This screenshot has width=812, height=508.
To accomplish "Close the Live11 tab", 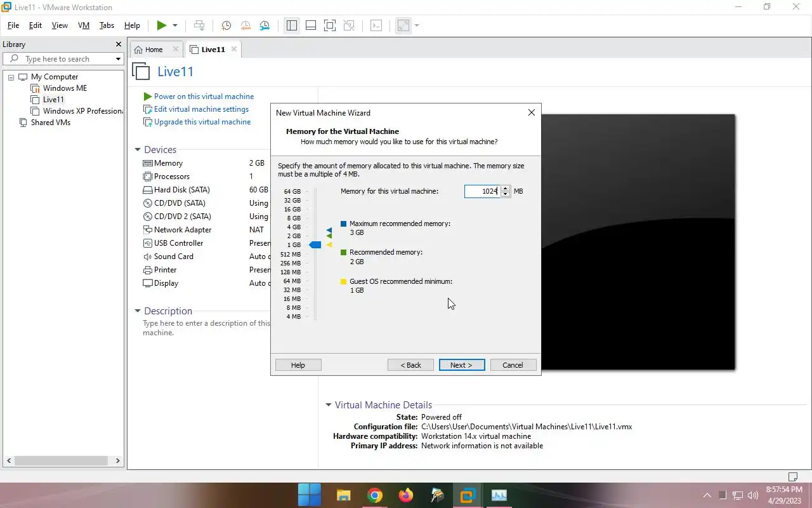I will tap(234, 49).
